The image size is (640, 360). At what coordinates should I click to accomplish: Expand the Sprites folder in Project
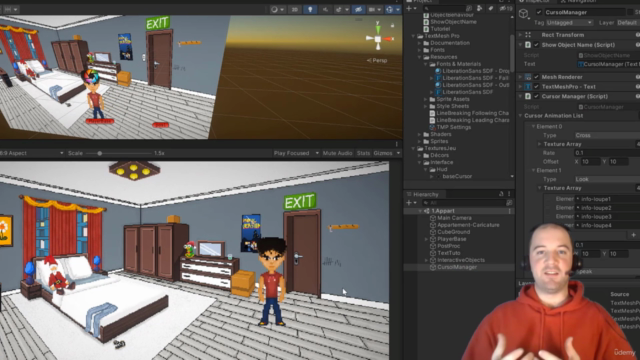tap(420, 141)
